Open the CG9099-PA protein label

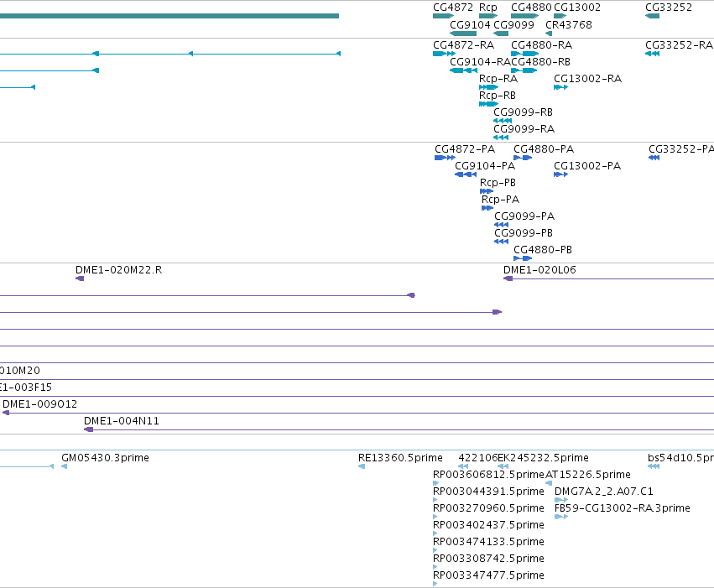click(524, 216)
